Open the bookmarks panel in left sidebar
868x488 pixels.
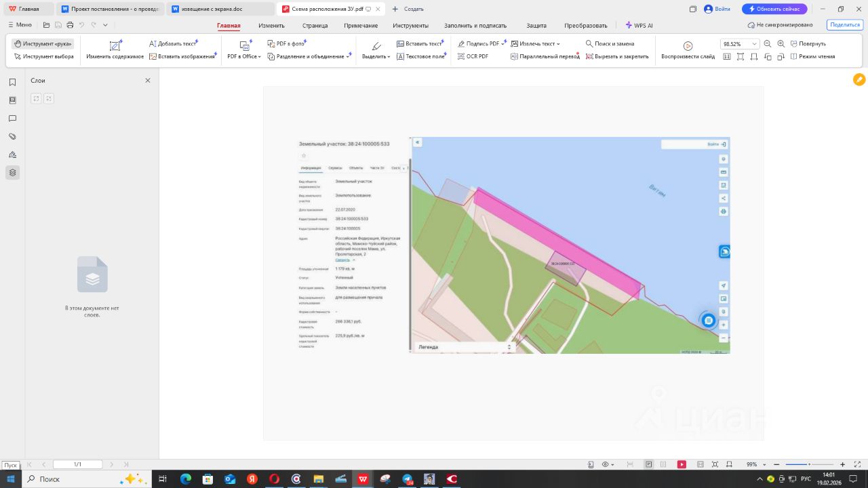point(12,82)
